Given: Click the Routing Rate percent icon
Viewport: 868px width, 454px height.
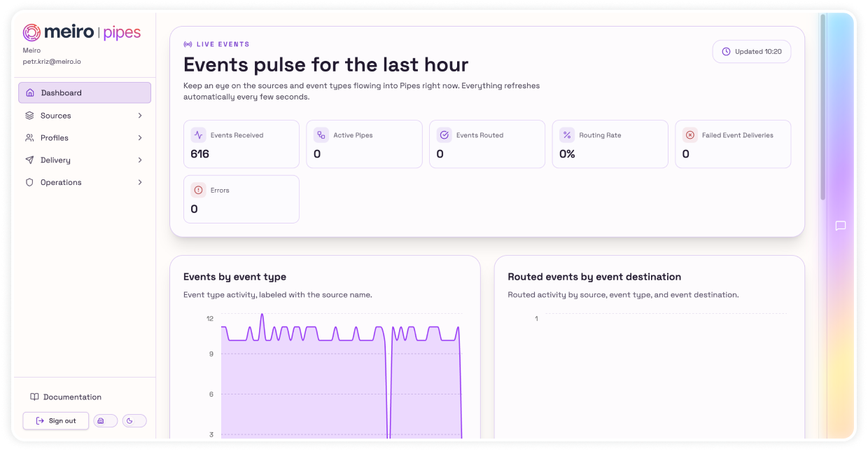Looking at the screenshot, I should click(x=567, y=135).
